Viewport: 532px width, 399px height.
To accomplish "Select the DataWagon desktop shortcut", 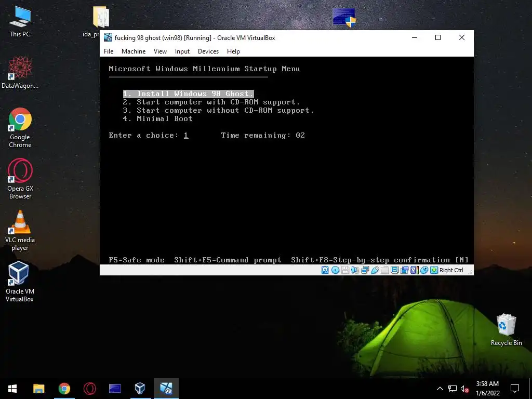I will tap(20, 72).
